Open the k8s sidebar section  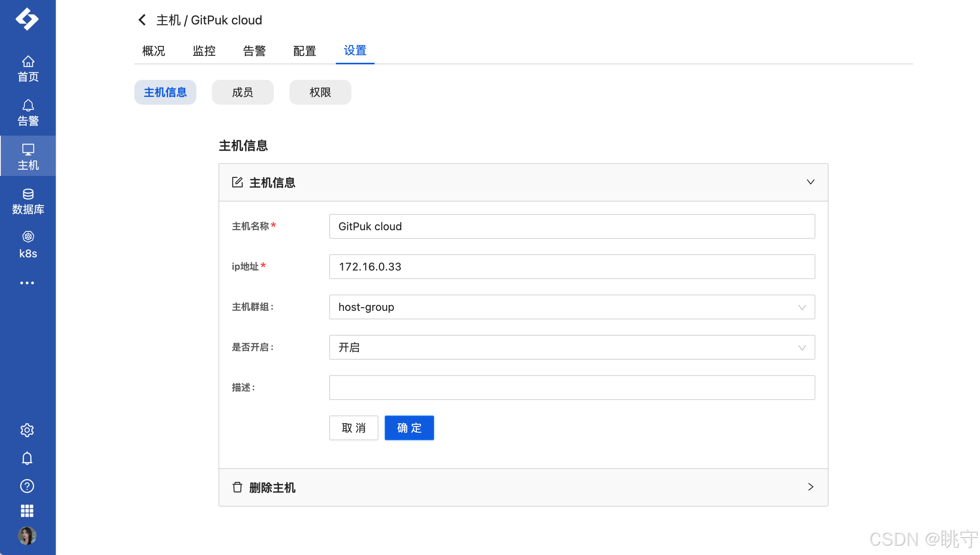coord(28,245)
